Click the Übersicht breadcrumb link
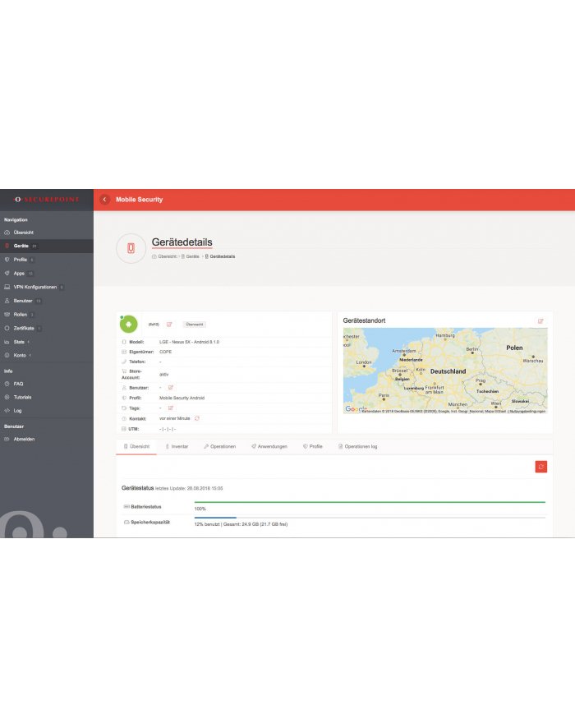The height and width of the screenshot is (728, 575). [165, 256]
